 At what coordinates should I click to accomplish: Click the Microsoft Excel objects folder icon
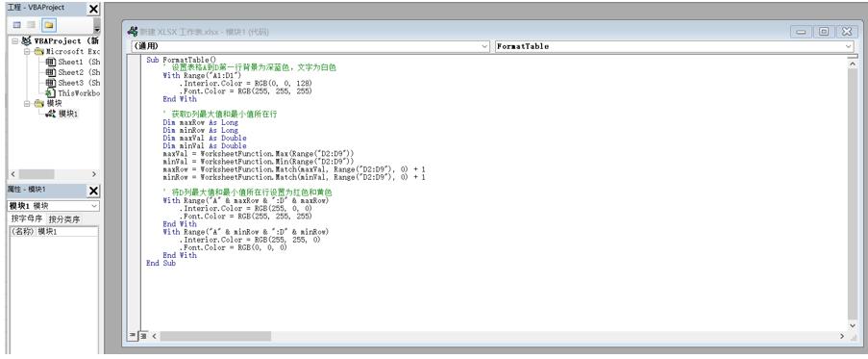pos(38,52)
